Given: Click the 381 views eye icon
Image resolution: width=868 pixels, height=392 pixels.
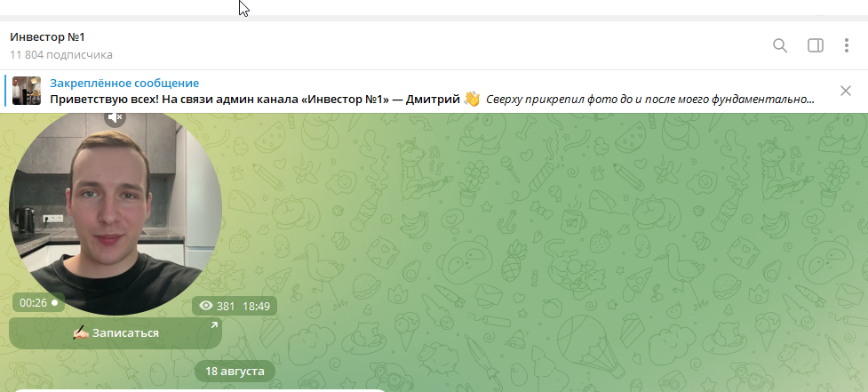Looking at the screenshot, I should tap(206, 306).
